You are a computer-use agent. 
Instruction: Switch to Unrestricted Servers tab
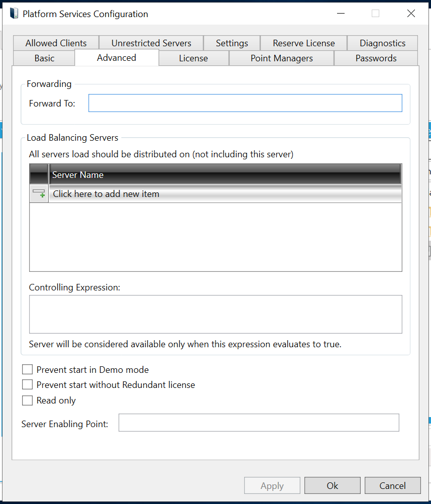(151, 43)
